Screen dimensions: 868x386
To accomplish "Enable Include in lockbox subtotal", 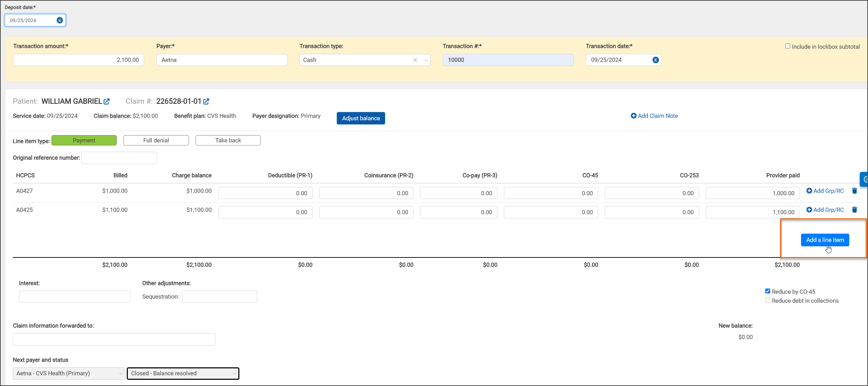I will (x=788, y=46).
